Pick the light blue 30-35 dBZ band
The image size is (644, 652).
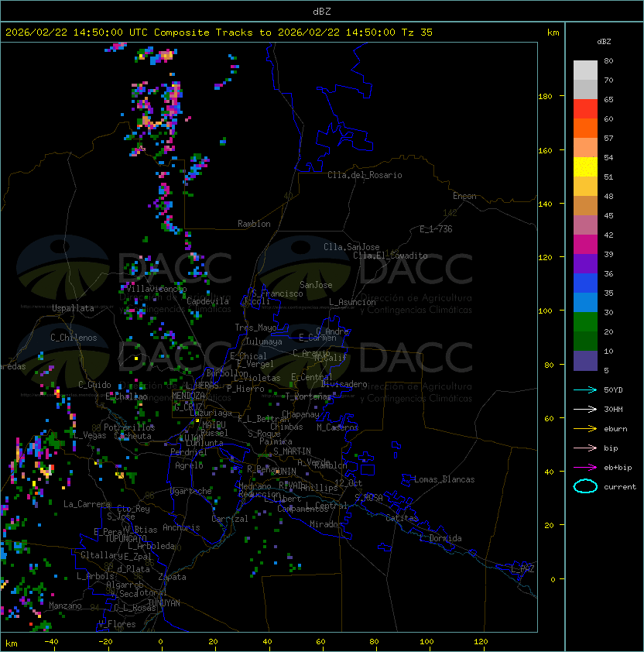coord(585,302)
